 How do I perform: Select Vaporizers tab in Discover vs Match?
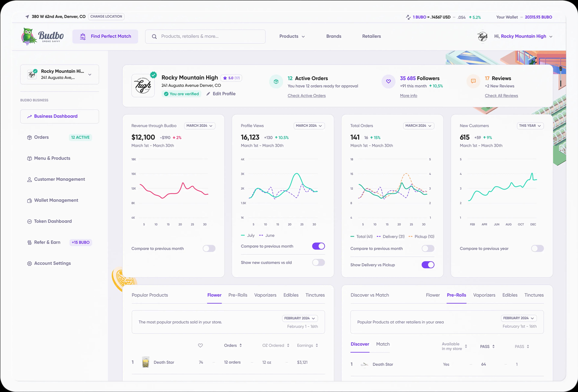(484, 295)
